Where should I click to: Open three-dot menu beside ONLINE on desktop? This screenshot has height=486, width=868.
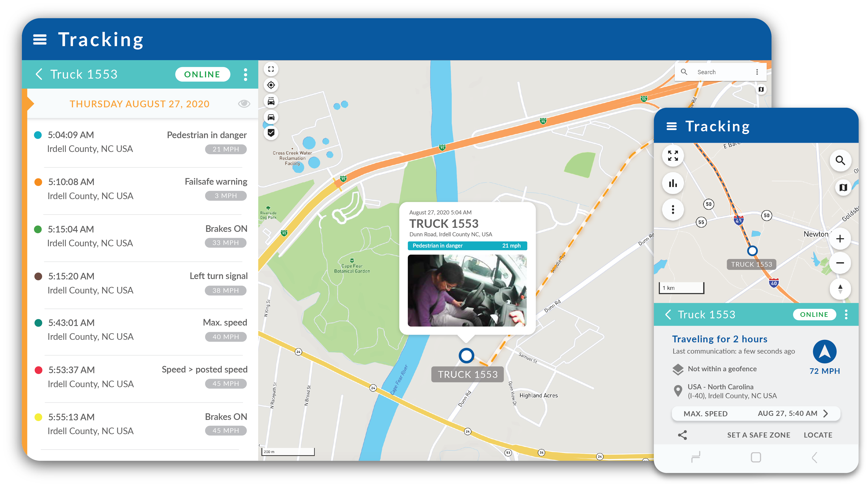(x=245, y=74)
